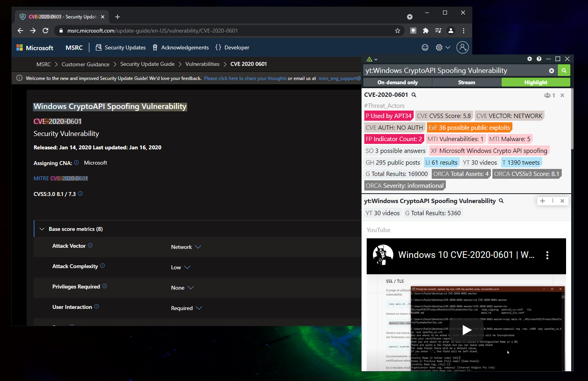Viewport: 588px width, 381px height.
Task: Click 'FP Indicator Count: 2' tag
Action: [394, 139]
